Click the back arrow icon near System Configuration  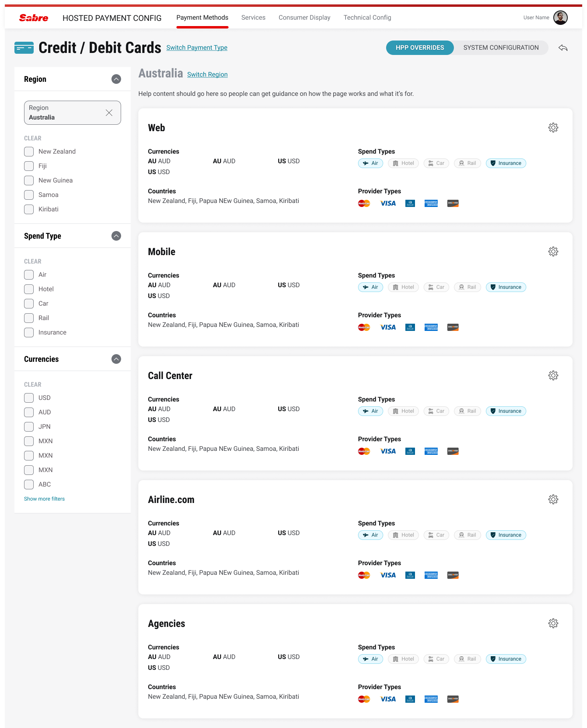[x=563, y=48]
